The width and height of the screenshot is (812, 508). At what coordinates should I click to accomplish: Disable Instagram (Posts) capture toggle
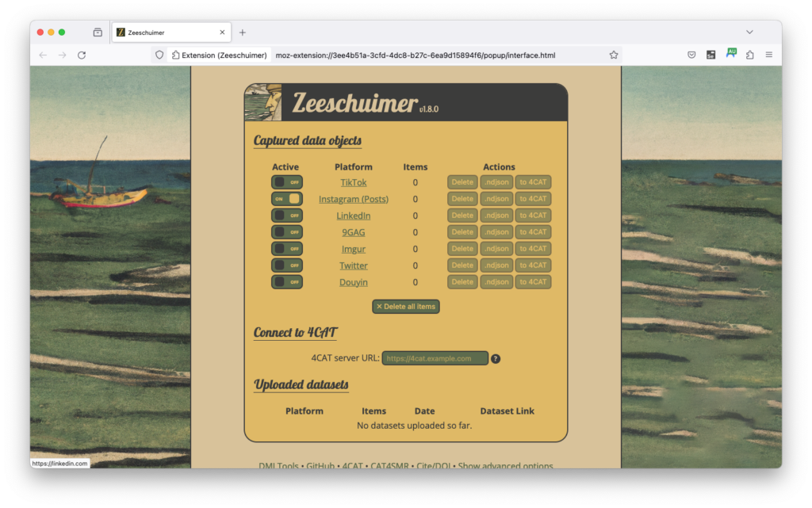click(x=286, y=199)
